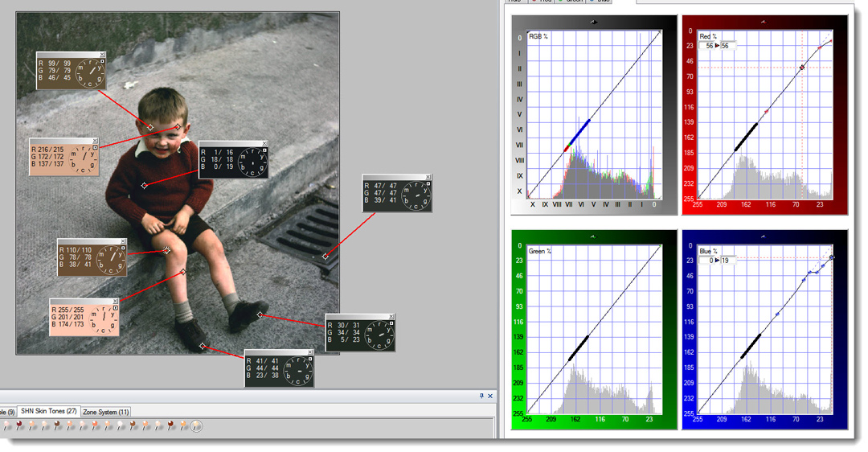This screenshot has width=868, height=452.
Task: Toggle the small square in the R 110/110 box
Action: pos(123,249)
